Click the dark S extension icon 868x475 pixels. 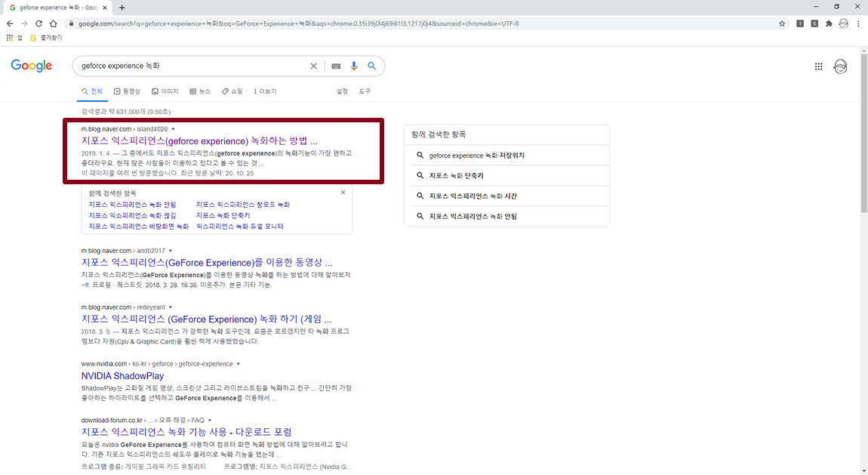(814, 24)
